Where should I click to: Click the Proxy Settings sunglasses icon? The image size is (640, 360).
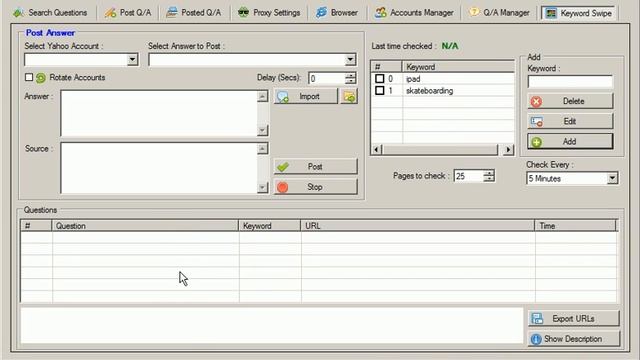coord(243,13)
